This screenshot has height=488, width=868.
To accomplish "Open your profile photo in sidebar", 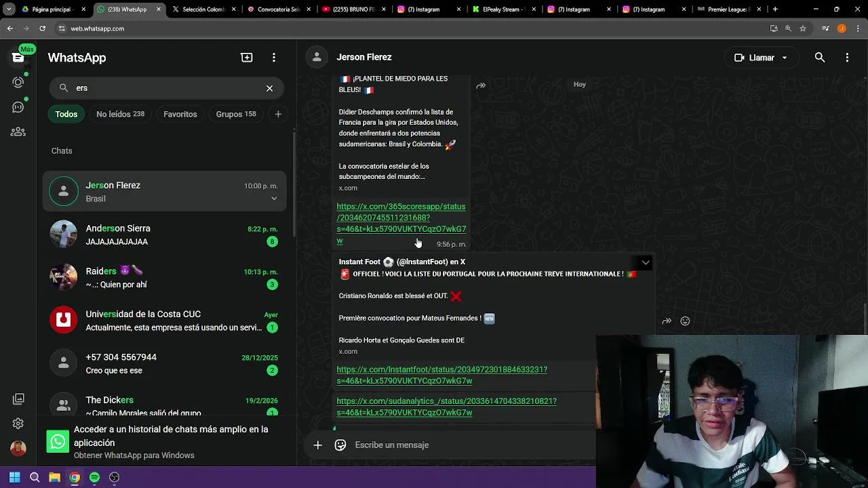I will (18, 448).
